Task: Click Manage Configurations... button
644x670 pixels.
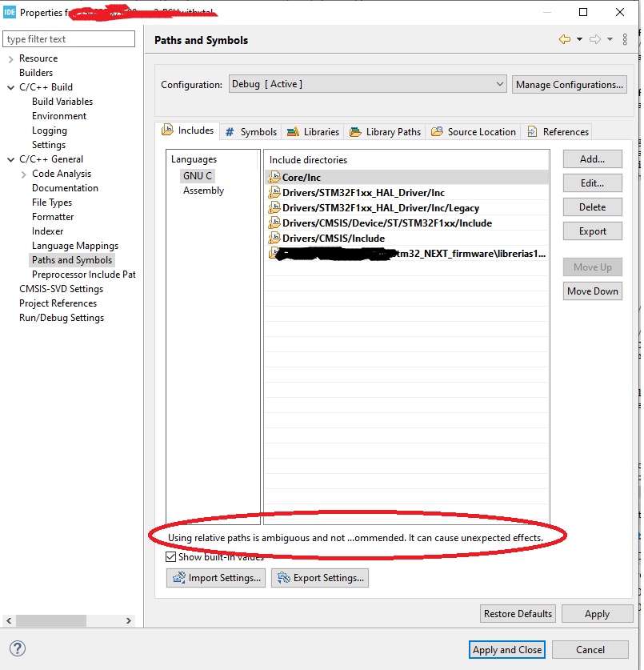Action: point(570,85)
